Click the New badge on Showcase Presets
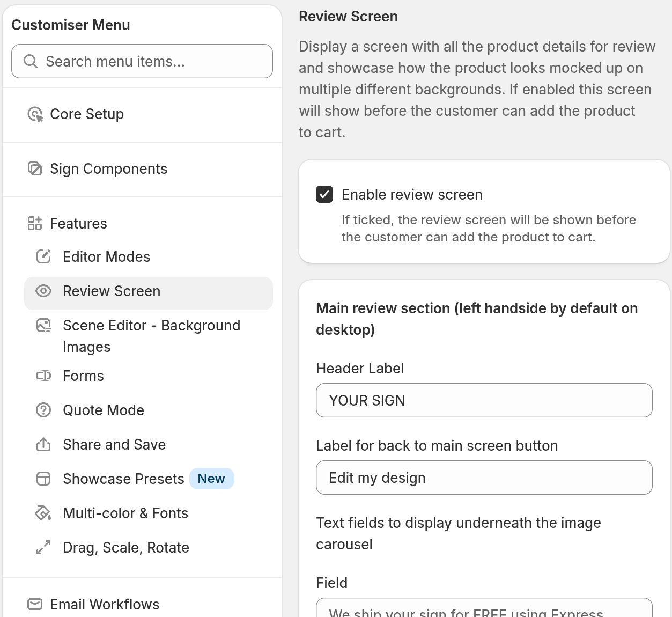Viewport: 672px width, 617px height. point(211,479)
